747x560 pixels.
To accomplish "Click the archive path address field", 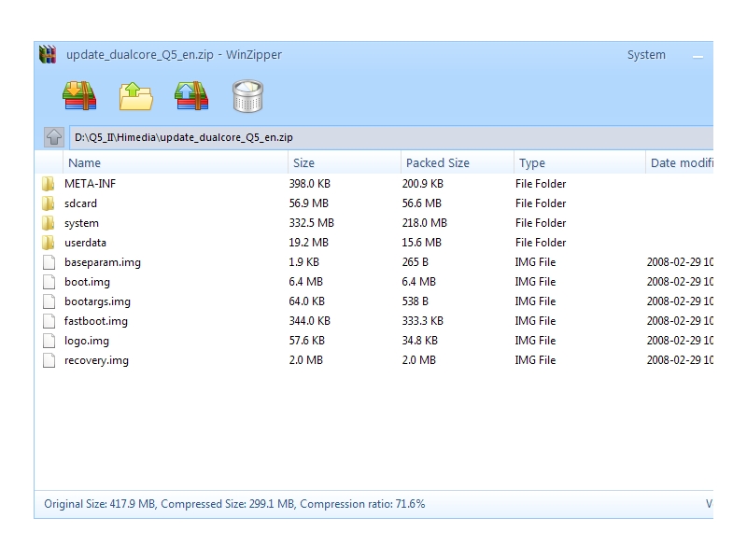I will pos(391,137).
